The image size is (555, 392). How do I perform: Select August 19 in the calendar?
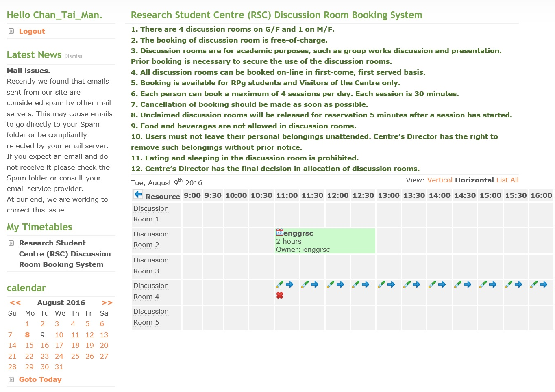(x=89, y=345)
